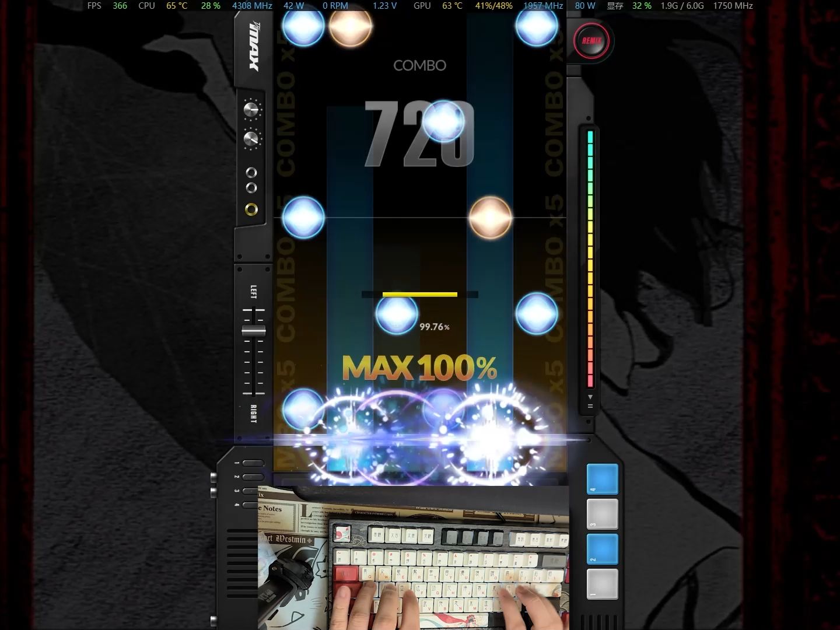This screenshot has width=840, height=630.
Task: Click the orange note beside the DJMAX logo
Action: 350,26
